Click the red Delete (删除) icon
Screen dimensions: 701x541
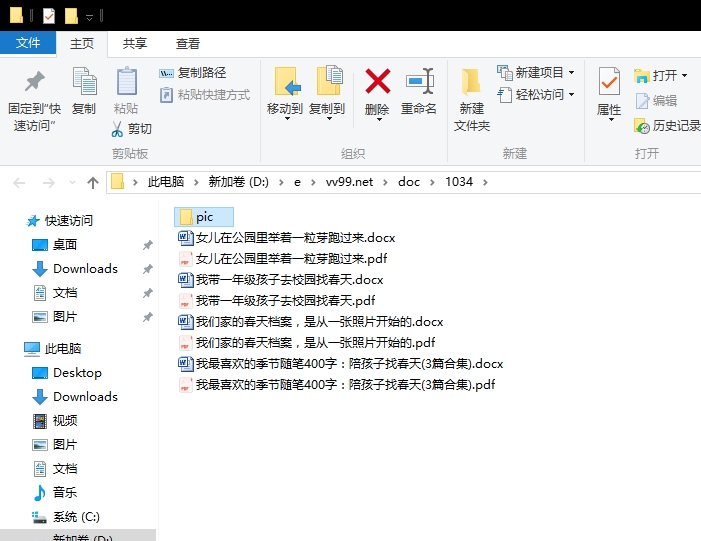click(x=377, y=81)
